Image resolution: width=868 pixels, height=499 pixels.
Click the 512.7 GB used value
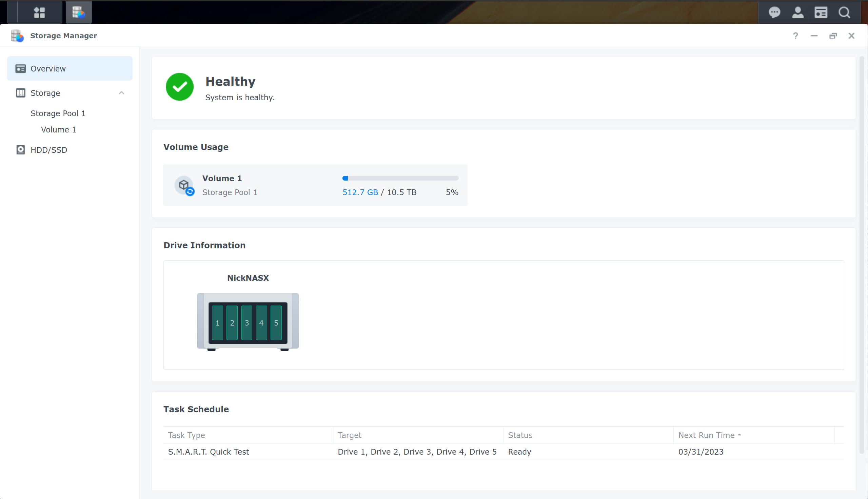pyautogui.click(x=360, y=192)
